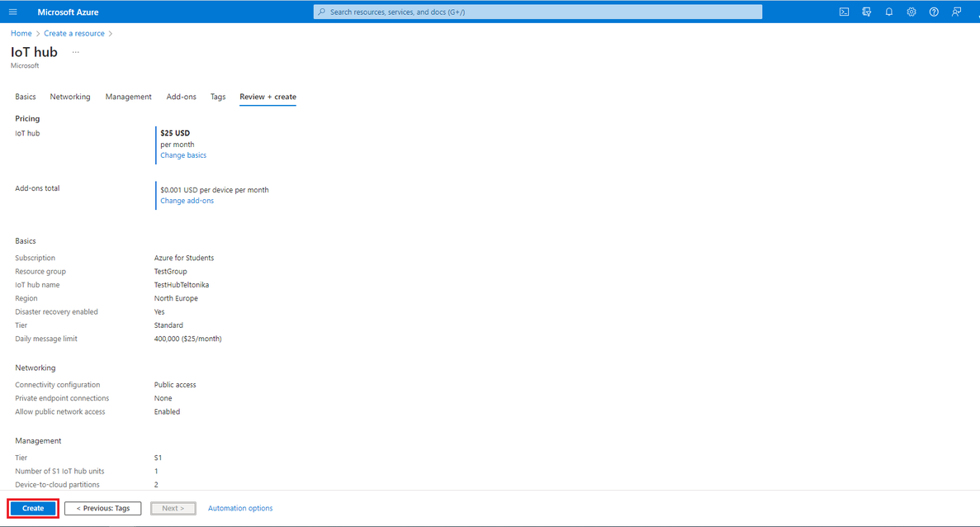The height and width of the screenshot is (527, 980).
Task: Click the Create button
Action: (32, 508)
